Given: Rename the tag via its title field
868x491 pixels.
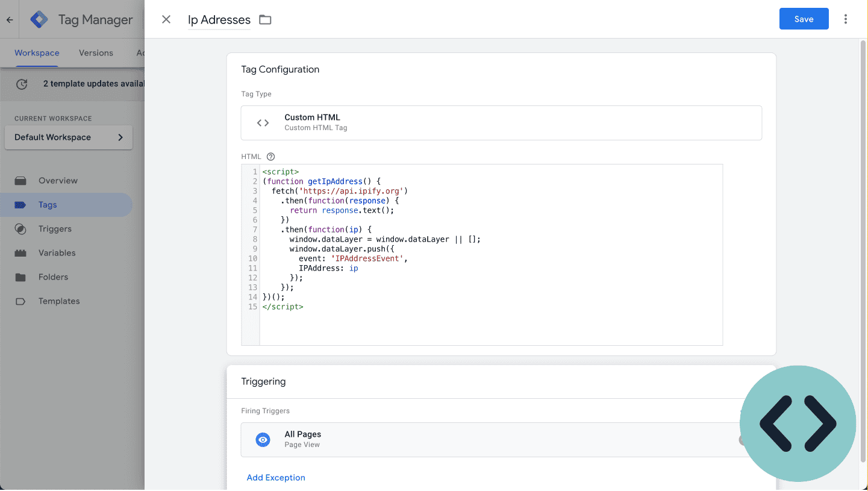Looking at the screenshot, I should click(218, 19).
